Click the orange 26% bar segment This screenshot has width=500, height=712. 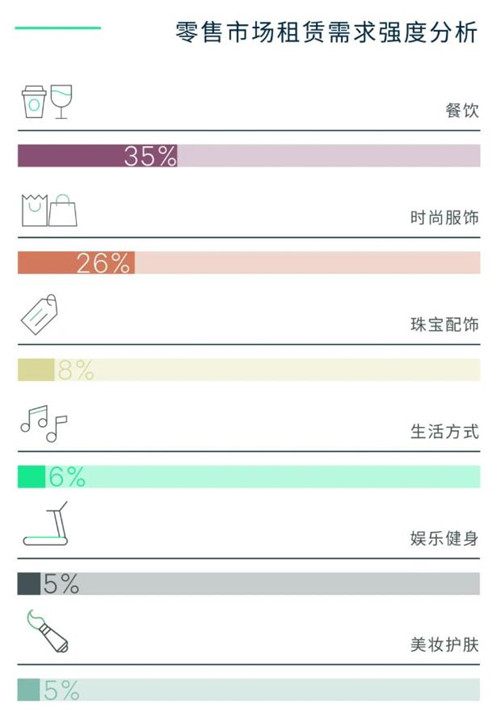point(76,262)
